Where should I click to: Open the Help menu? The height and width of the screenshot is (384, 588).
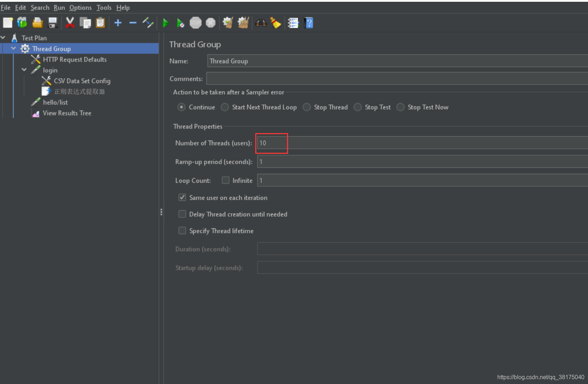tap(123, 7)
